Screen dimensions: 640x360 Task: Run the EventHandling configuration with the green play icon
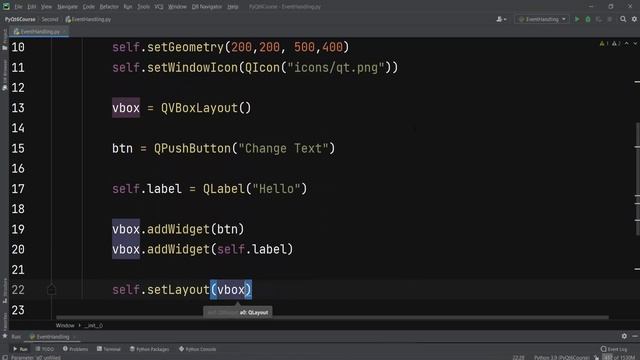[577, 19]
